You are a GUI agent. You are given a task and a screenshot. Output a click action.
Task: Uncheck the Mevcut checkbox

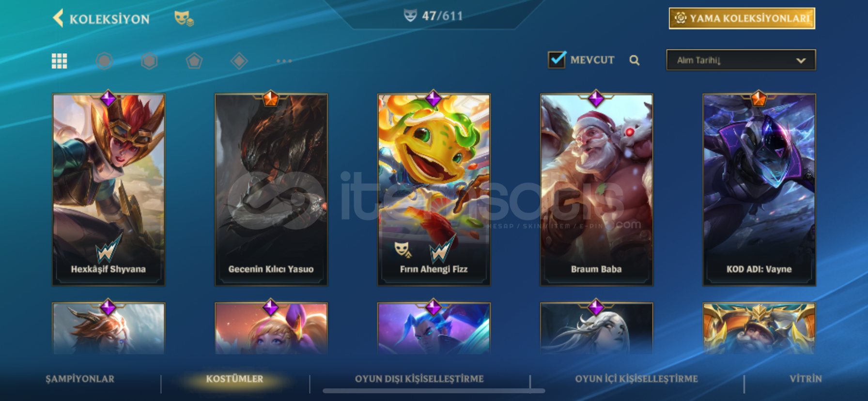(557, 60)
